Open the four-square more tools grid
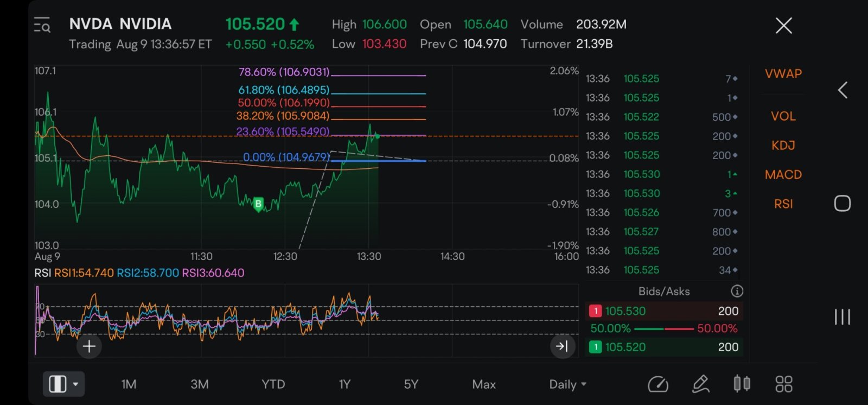 [x=784, y=384]
